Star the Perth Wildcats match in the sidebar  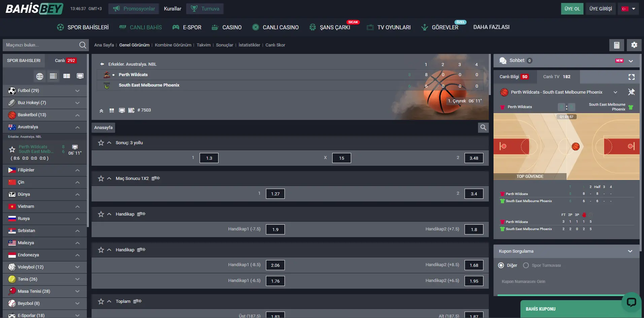pyautogui.click(x=12, y=149)
